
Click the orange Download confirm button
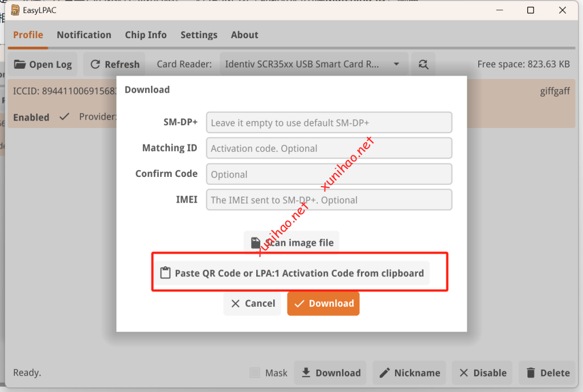(x=323, y=304)
